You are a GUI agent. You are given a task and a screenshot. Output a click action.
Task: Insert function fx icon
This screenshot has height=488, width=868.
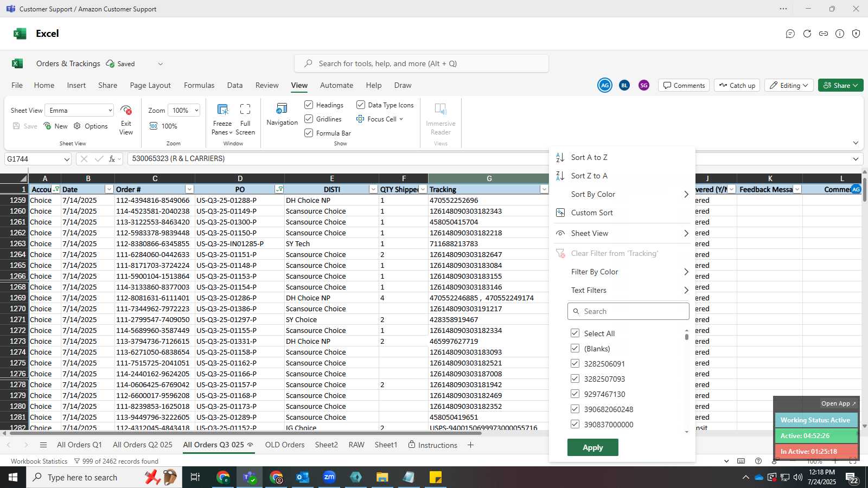coord(112,159)
